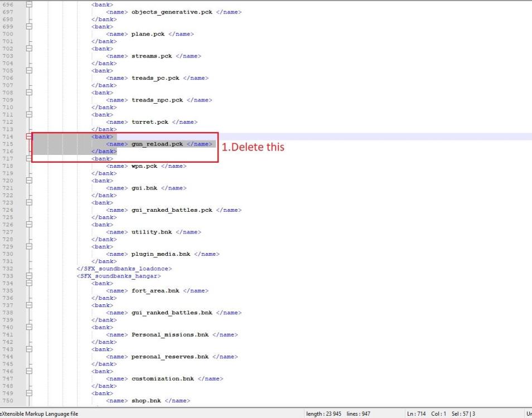Click the plane.pck entry
Image resolution: width=532 pixels, height=418 pixels.
coord(148,34)
